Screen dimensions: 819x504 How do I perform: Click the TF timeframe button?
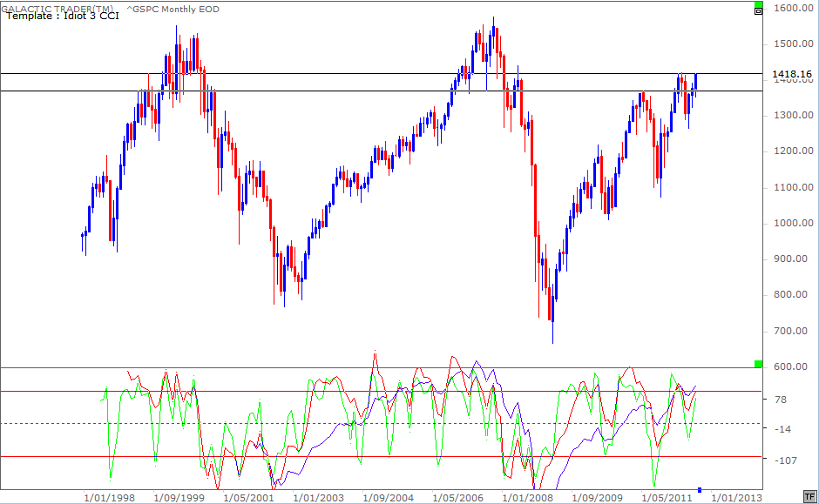810,496
